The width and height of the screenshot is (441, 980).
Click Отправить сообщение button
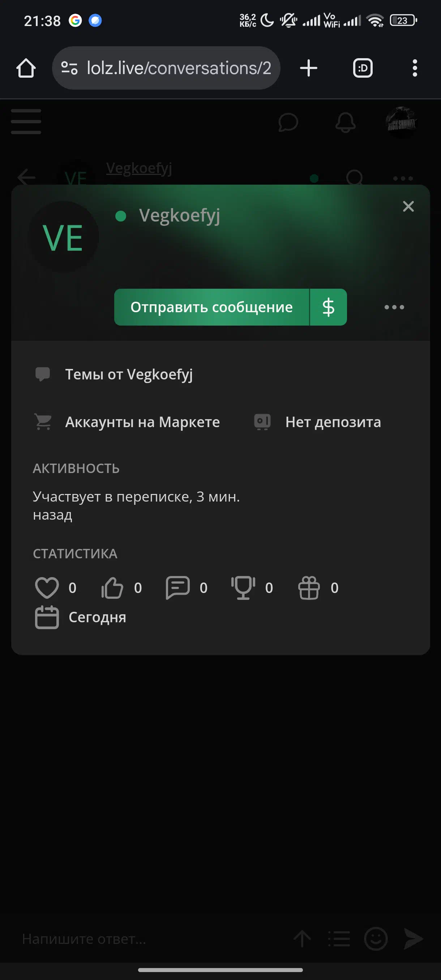click(x=211, y=307)
